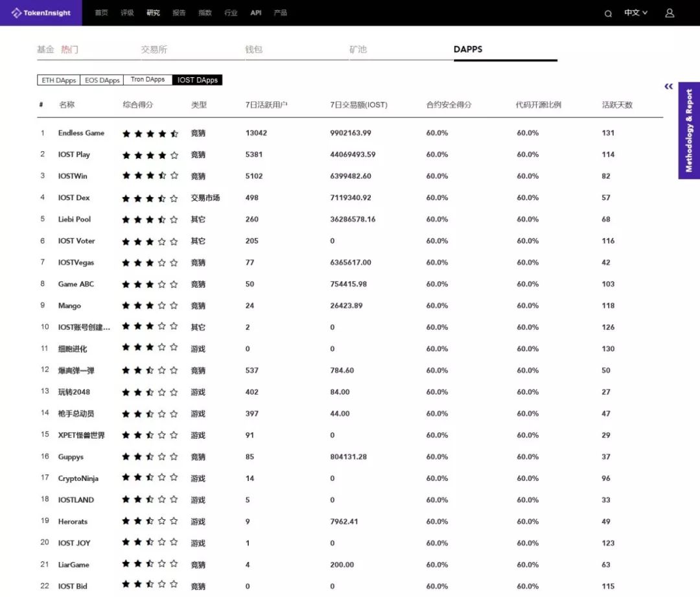The height and width of the screenshot is (597, 700).
Task: Click the star rating for Guppys
Action: click(150, 456)
